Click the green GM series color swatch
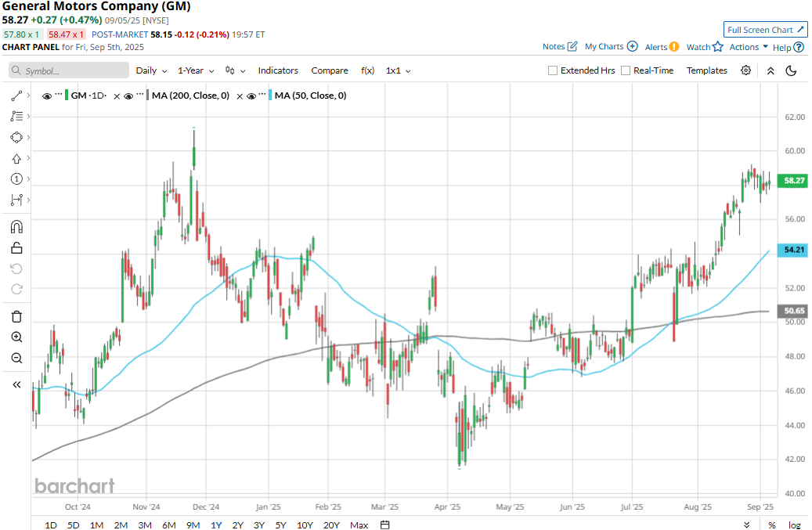812x530 pixels. (67, 96)
